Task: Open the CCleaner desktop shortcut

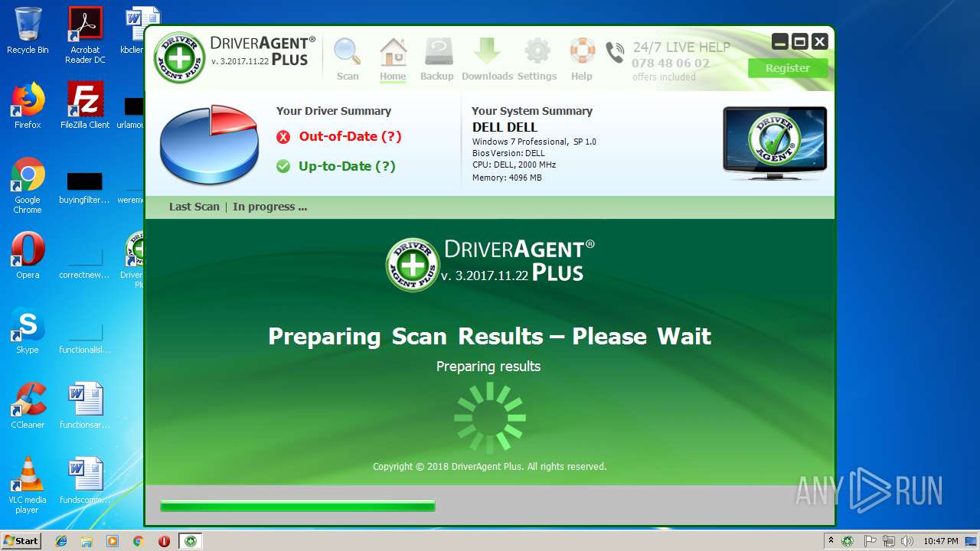Action: point(28,406)
